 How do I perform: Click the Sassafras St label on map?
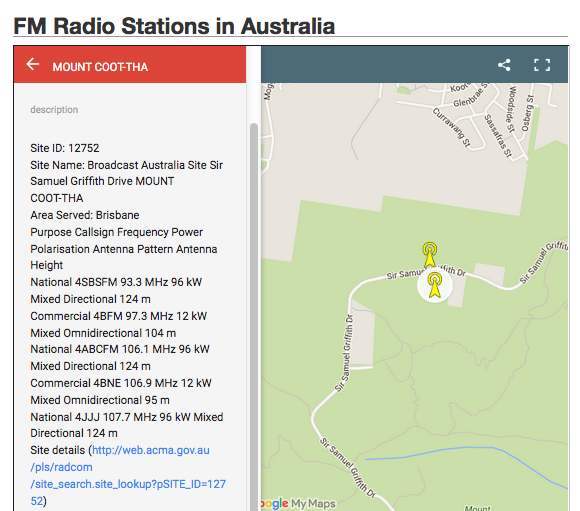pyautogui.click(x=498, y=135)
